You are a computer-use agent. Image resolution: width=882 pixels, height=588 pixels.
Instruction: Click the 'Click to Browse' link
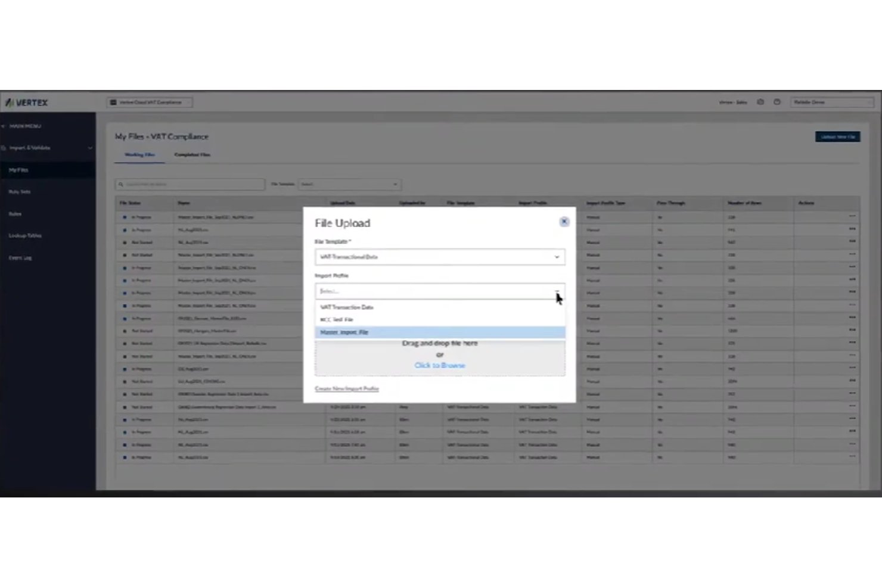click(440, 365)
